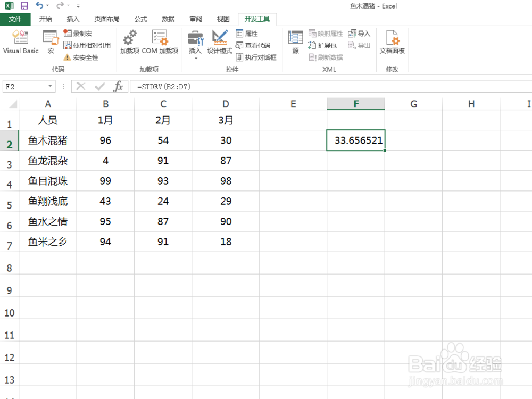532x399 pixels.
Task: Expand the Name Box dropdown
Action: [50, 86]
